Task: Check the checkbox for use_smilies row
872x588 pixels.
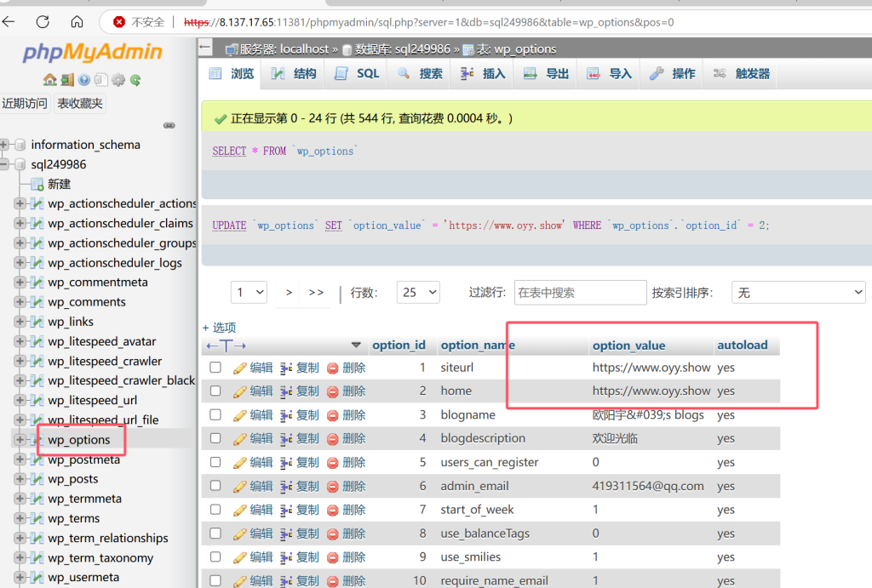Action: point(215,557)
